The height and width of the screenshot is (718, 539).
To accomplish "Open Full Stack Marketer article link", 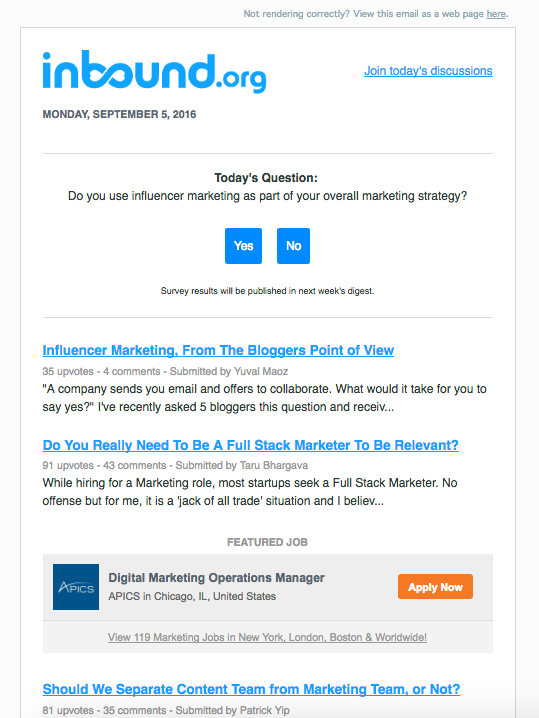I will pos(250,445).
